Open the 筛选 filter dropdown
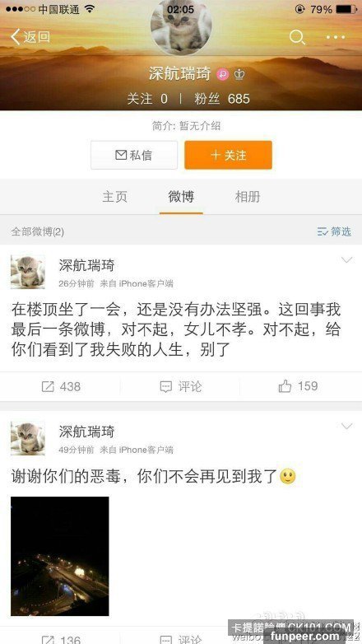This screenshot has height=644, width=362. point(334,231)
